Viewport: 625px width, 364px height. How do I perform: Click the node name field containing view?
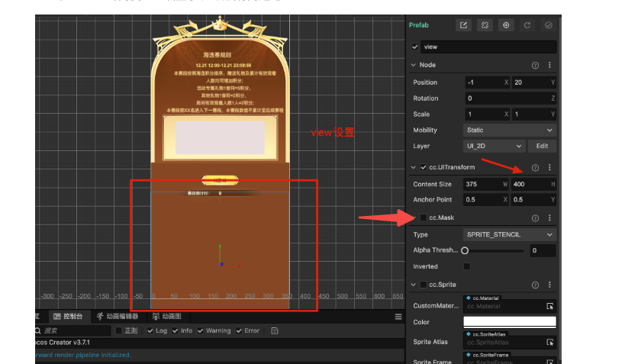pyautogui.click(x=488, y=47)
